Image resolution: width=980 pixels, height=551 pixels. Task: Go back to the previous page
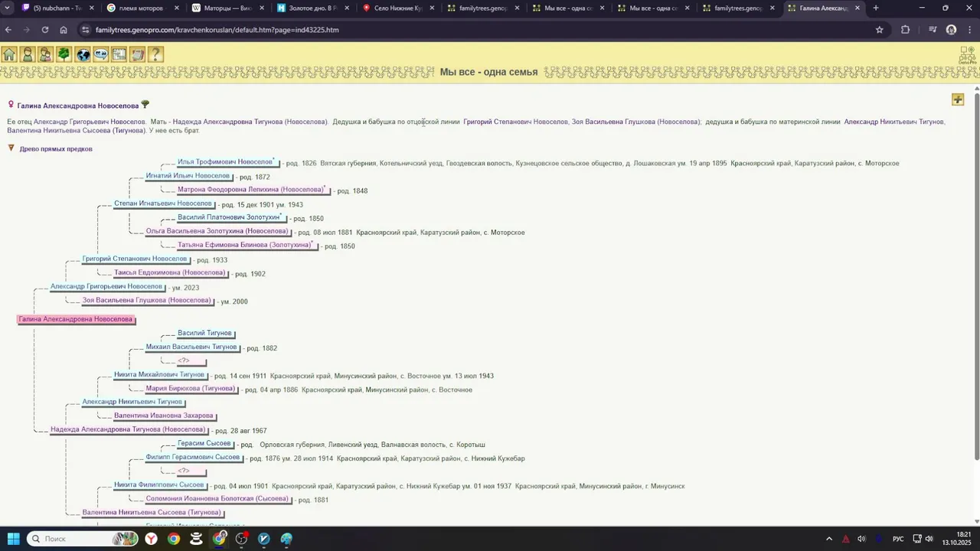[8, 30]
